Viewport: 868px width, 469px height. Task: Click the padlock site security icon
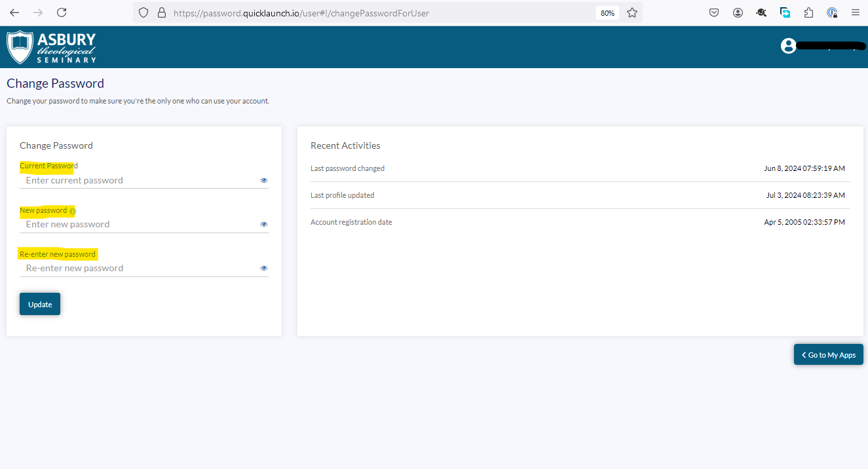pyautogui.click(x=162, y=12)
